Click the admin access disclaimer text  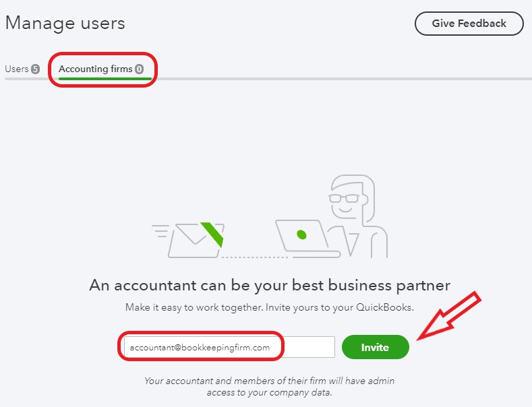[x=270, y=387]
